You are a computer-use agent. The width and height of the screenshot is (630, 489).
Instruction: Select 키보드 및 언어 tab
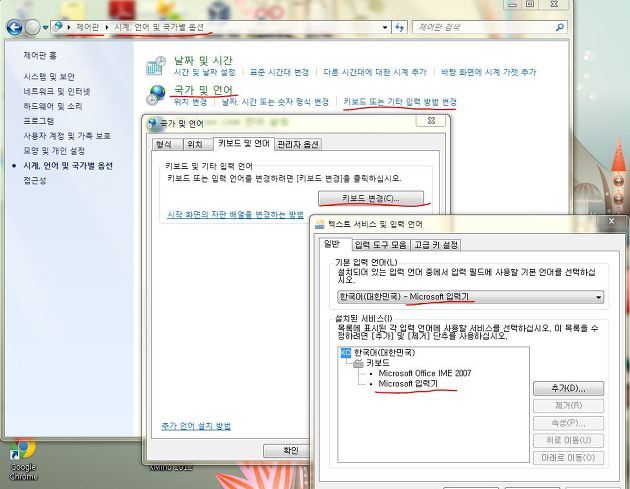tap(243, 143)
